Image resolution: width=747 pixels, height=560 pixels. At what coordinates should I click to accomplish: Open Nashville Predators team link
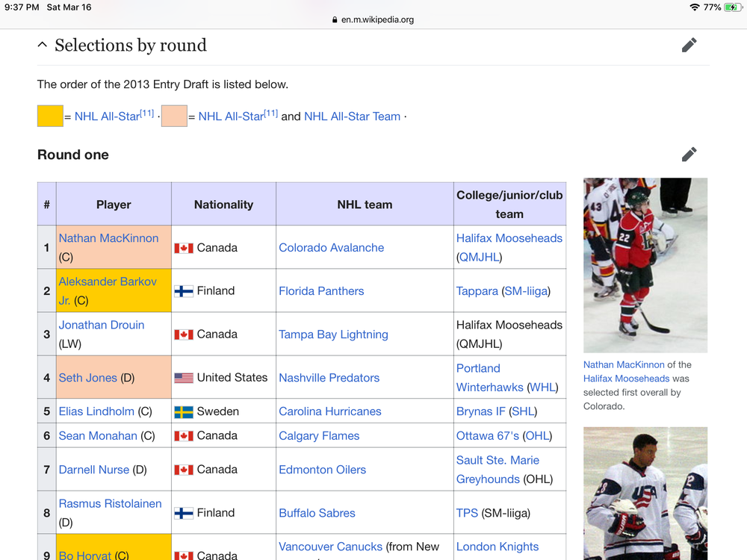click(x=329, y=378)
